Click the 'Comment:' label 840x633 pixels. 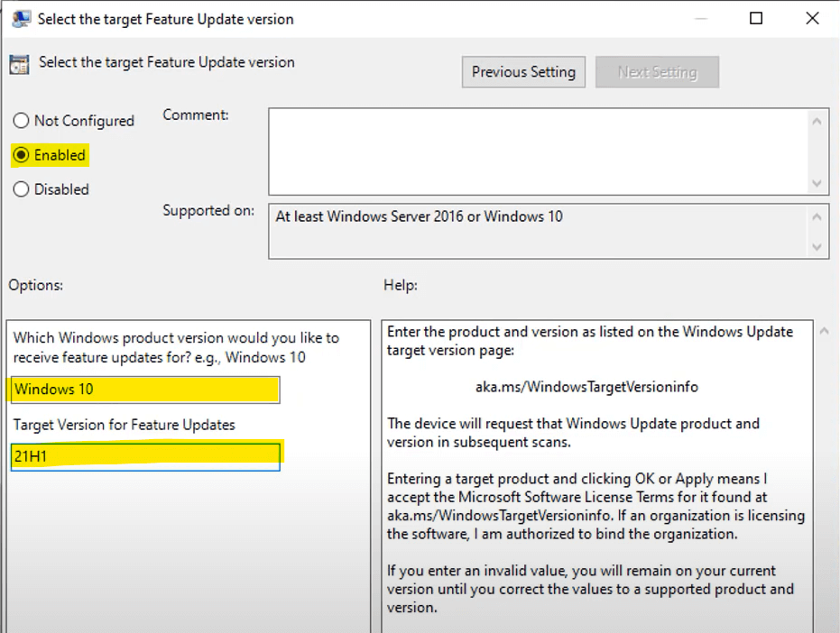click(x=196, y=115)
